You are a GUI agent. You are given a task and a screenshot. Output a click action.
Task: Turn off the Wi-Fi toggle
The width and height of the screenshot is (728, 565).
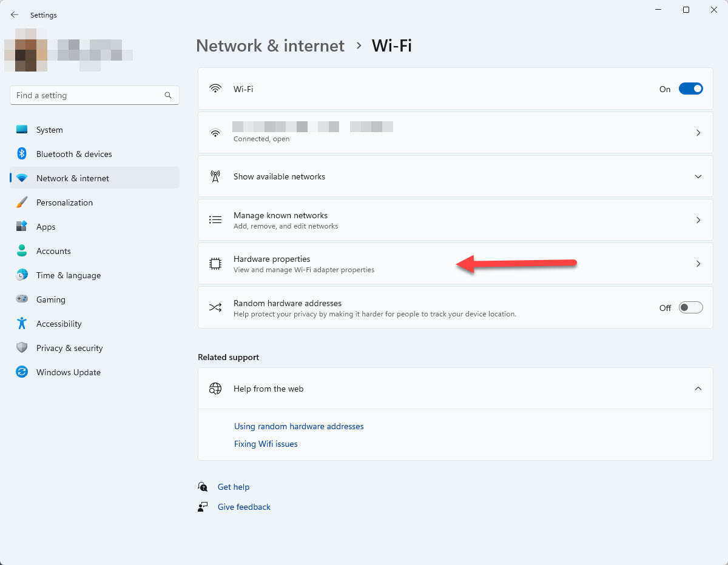coord(690,89)
